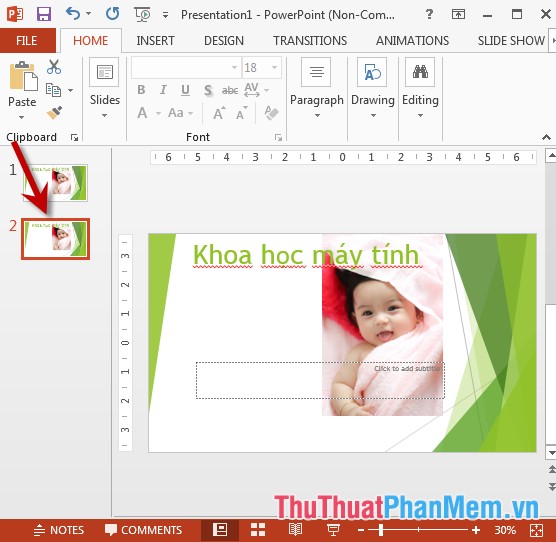Click the Font Color A button
Screen dimensions: 556x542
click(x=143, y=113)
